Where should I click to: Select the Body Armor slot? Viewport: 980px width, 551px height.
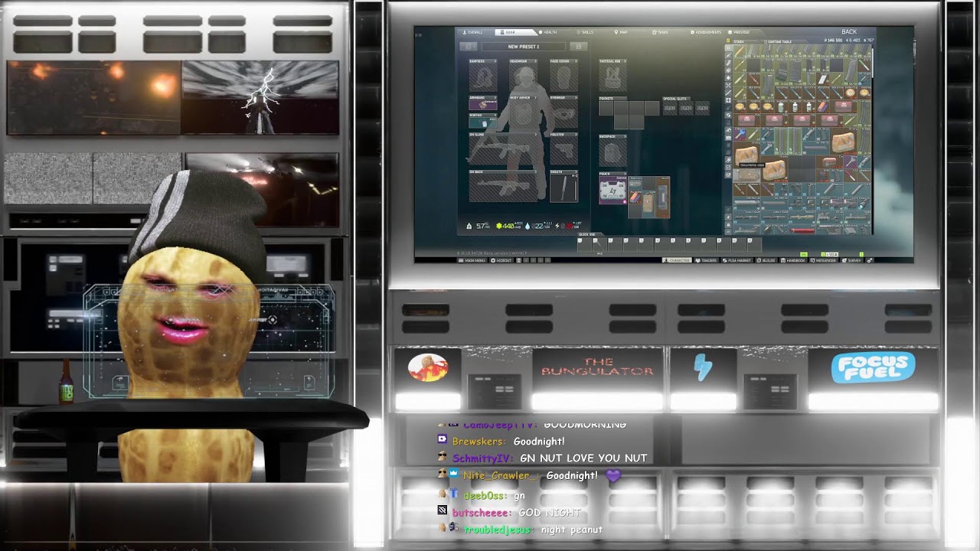(524, 112)
